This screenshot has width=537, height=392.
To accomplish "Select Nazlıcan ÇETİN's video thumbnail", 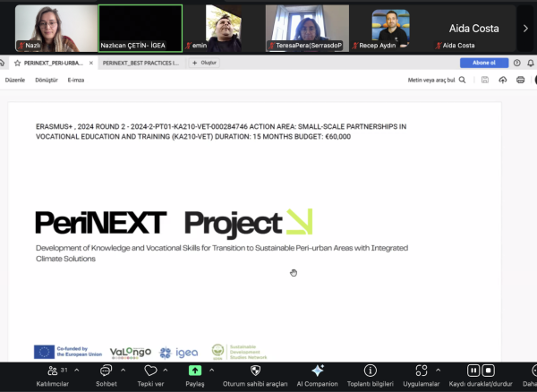I will [140, 28].
